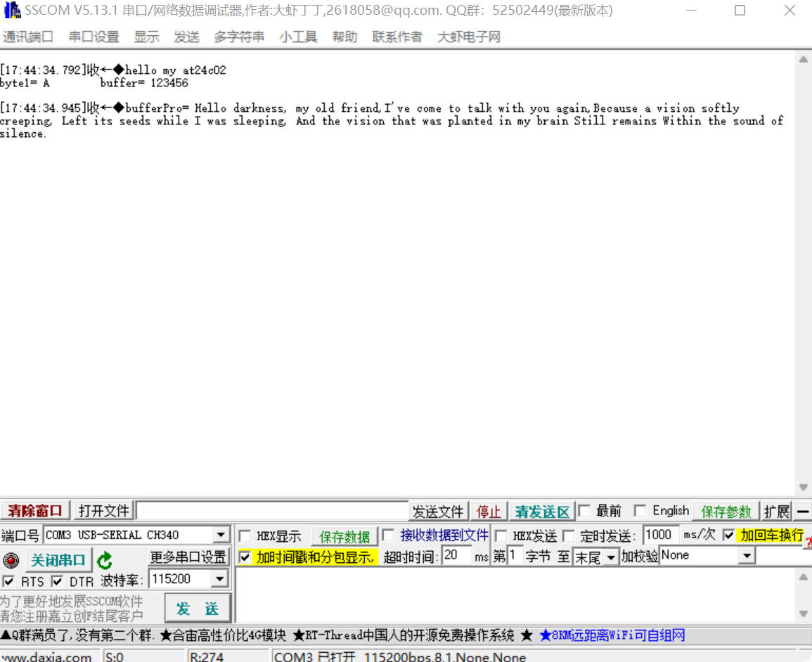812x662 pixels.
Task: Toggle the HEX显示 checkbox
Action: click(245, 536)
